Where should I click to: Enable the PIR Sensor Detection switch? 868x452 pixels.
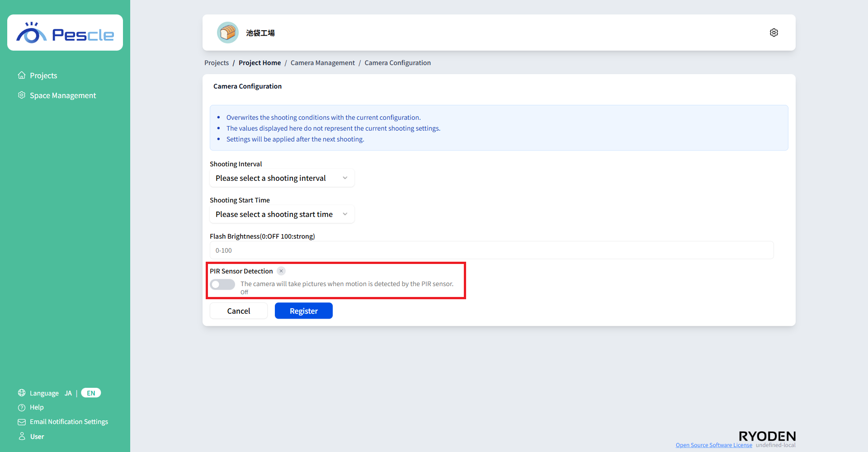(x=222, y=284)
